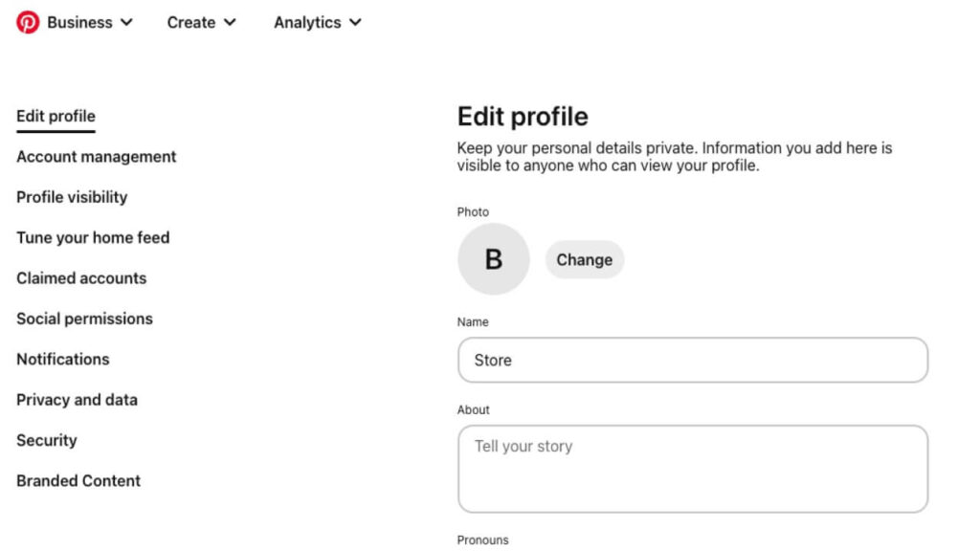Viewport: 980px width, 551px height.
Task: Click the chevron arrow beside Analytics
Action: [355, 23]
